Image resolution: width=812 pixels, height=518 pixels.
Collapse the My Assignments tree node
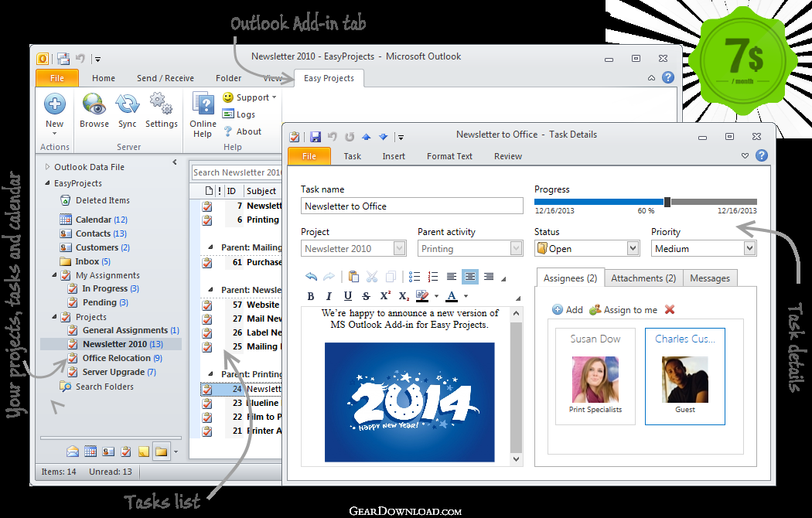(x=54, y=275)
